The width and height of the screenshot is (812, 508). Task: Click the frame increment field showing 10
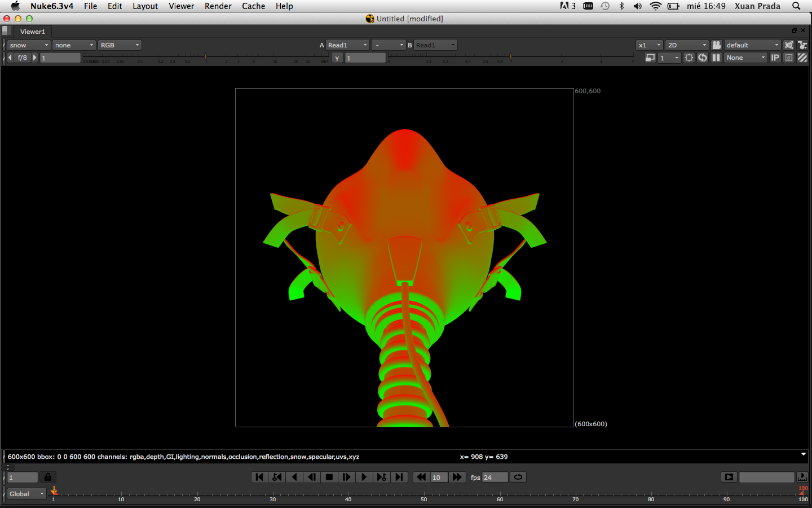[439, 477]
